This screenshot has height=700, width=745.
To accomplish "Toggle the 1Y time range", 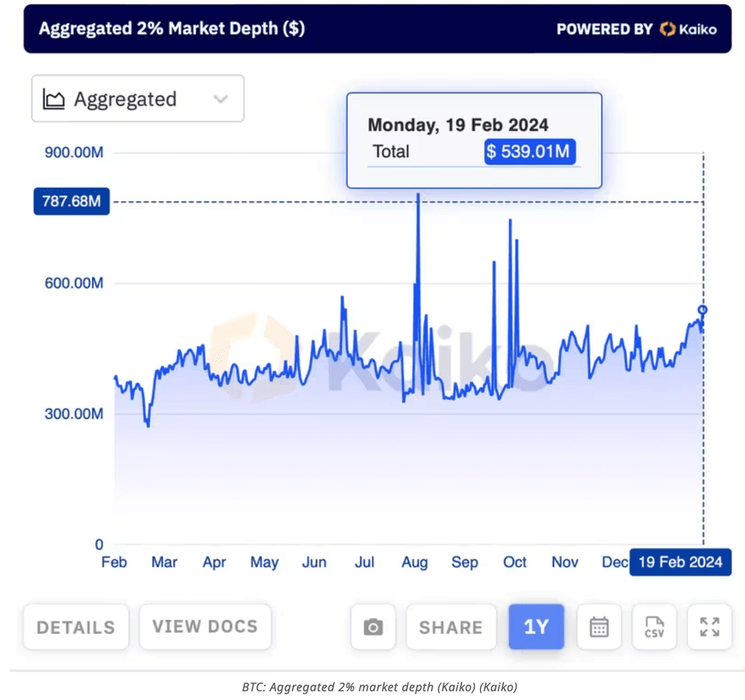I will pyautogui.click(x=536, y=627).
